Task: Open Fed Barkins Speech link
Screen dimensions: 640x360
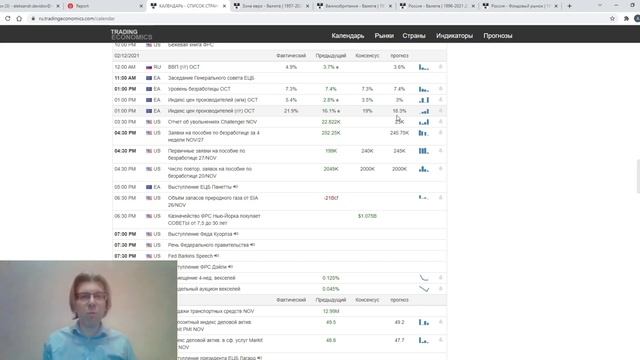Action: (190, 256)
